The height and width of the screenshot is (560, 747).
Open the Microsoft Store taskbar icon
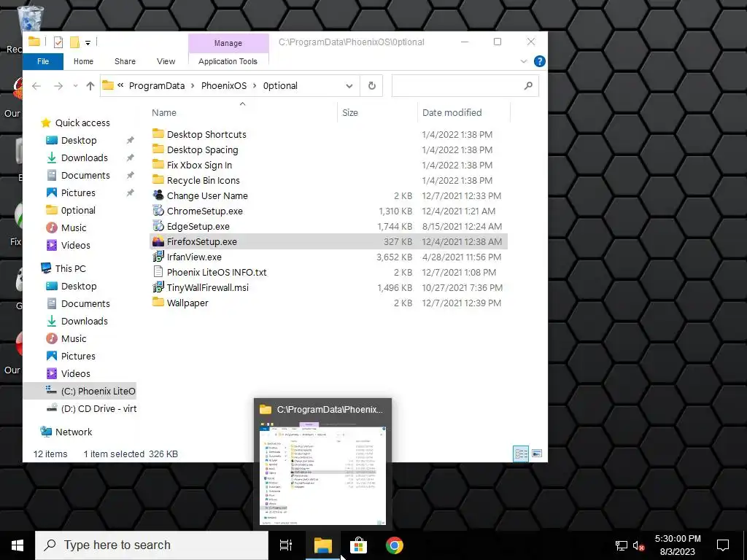(358, 545)
